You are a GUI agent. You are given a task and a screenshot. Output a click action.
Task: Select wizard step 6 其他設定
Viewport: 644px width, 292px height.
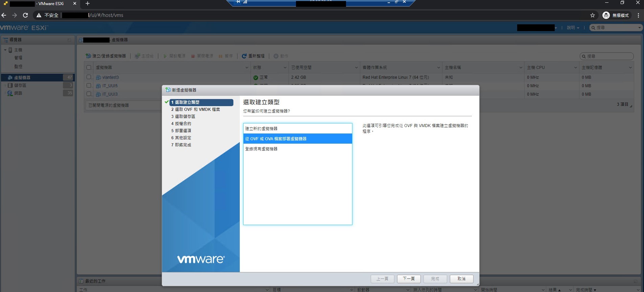[181, 138]
